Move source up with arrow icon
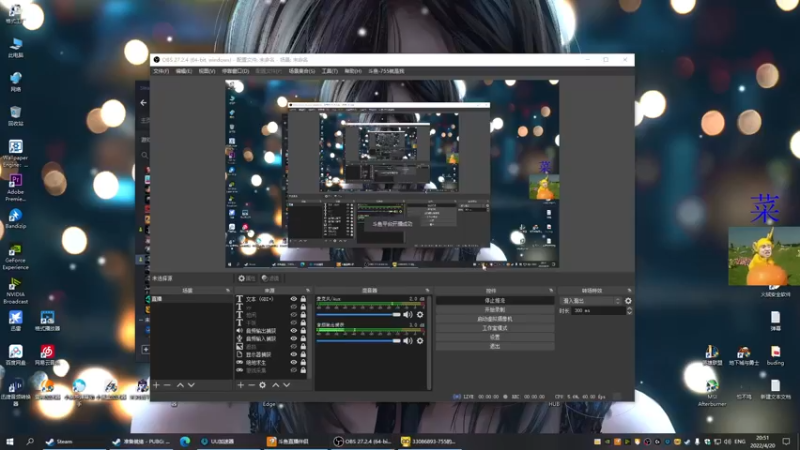Viewport: 800px width, 450px height. (276, 385)
